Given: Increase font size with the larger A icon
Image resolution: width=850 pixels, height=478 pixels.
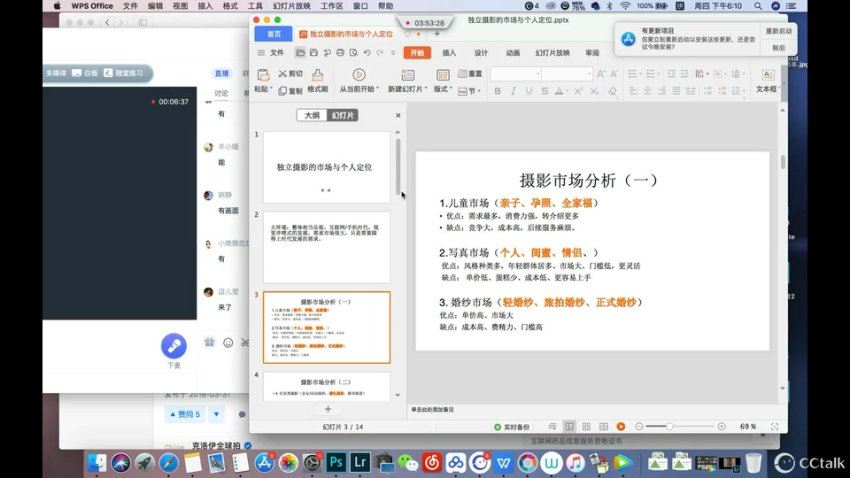Looking at the screenshot, I should [601, 74].
